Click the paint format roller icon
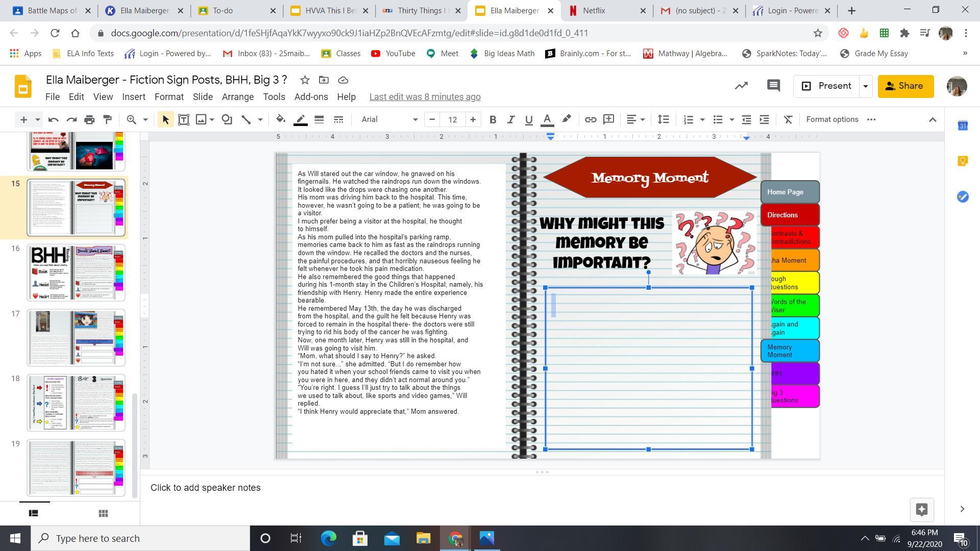The width and height of the screenshot is (980, 551). [107, 119]
